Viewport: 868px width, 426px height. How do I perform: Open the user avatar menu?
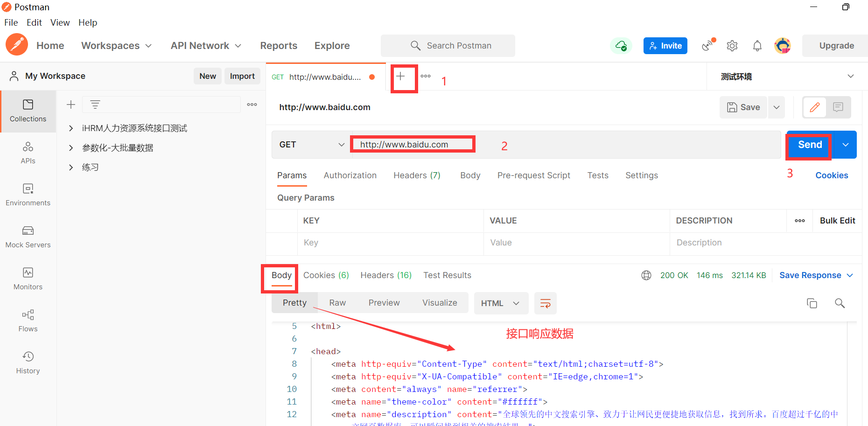783,46
